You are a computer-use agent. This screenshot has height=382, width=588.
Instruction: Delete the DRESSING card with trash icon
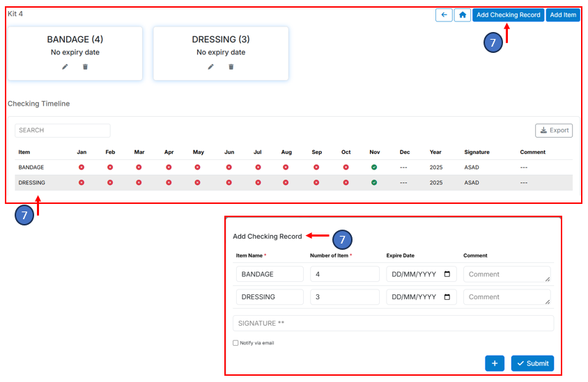pos(231,67)
